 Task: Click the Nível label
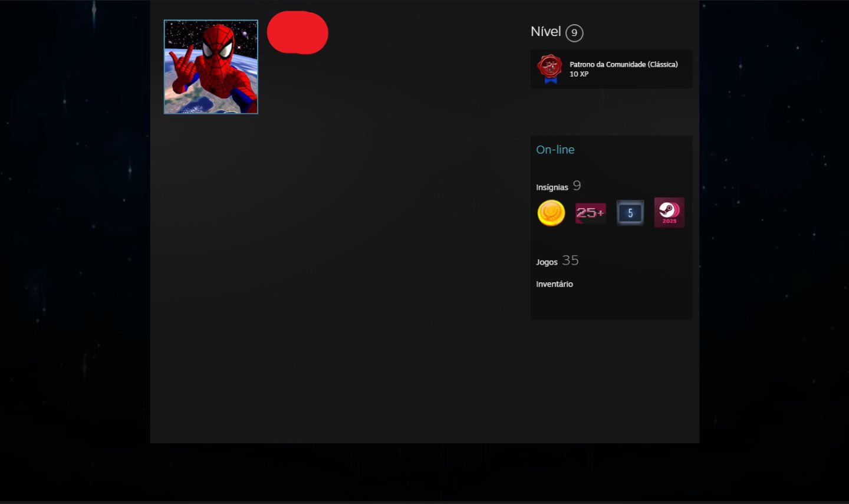pos(545,32)
